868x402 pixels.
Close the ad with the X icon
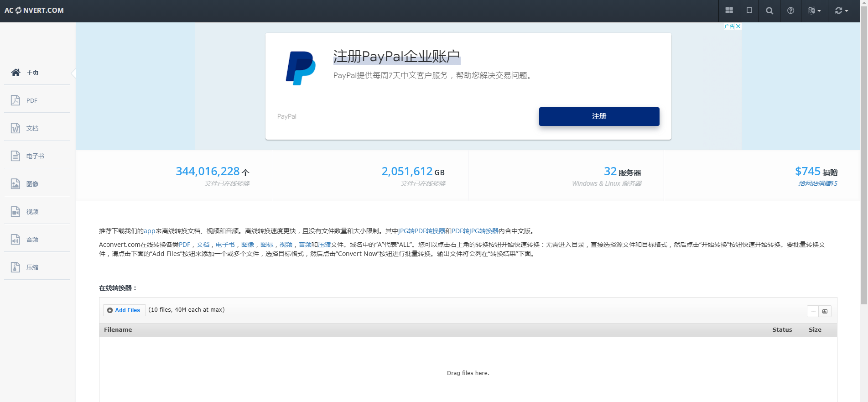(738, 26)
